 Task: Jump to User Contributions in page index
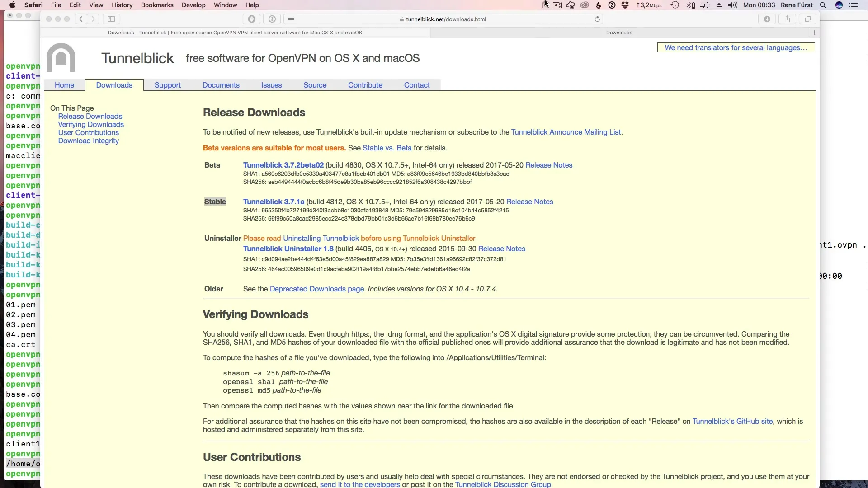[88, 133]
